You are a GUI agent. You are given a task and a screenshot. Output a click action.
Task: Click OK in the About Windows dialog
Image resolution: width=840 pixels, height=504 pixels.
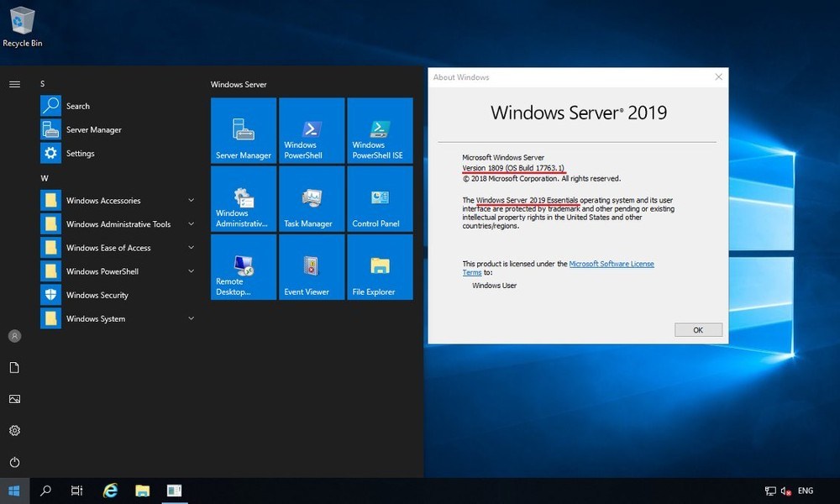click(x=698, y=329)
